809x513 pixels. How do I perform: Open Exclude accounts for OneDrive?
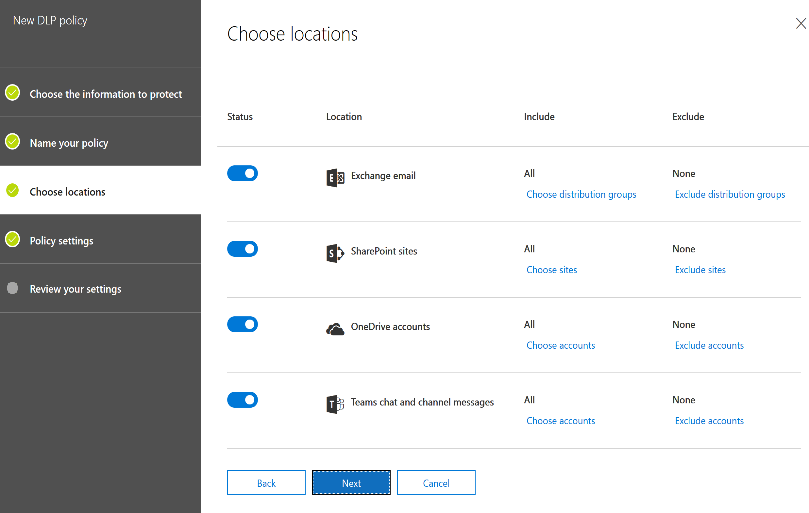(709, 345)
